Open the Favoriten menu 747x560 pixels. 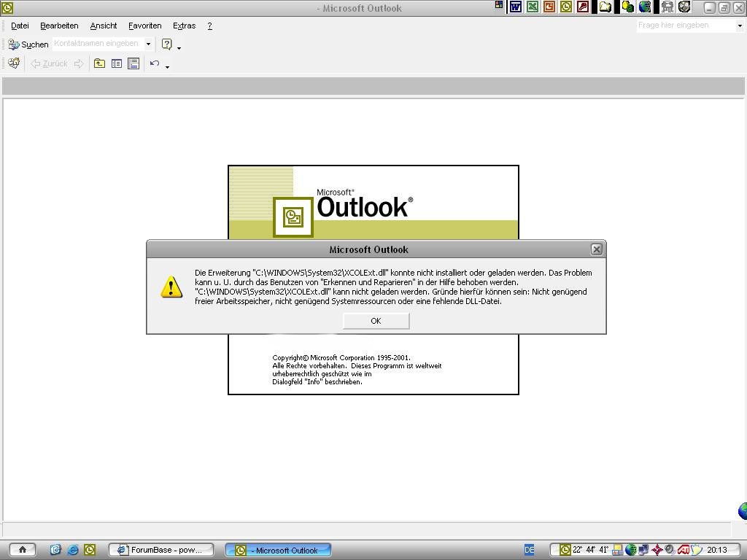coord(145,26)
